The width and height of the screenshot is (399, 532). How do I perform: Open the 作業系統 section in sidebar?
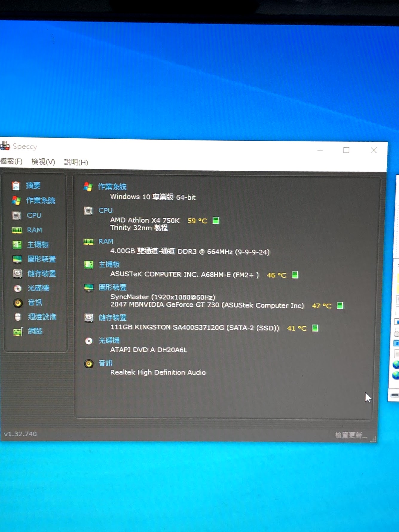point(41,200)
